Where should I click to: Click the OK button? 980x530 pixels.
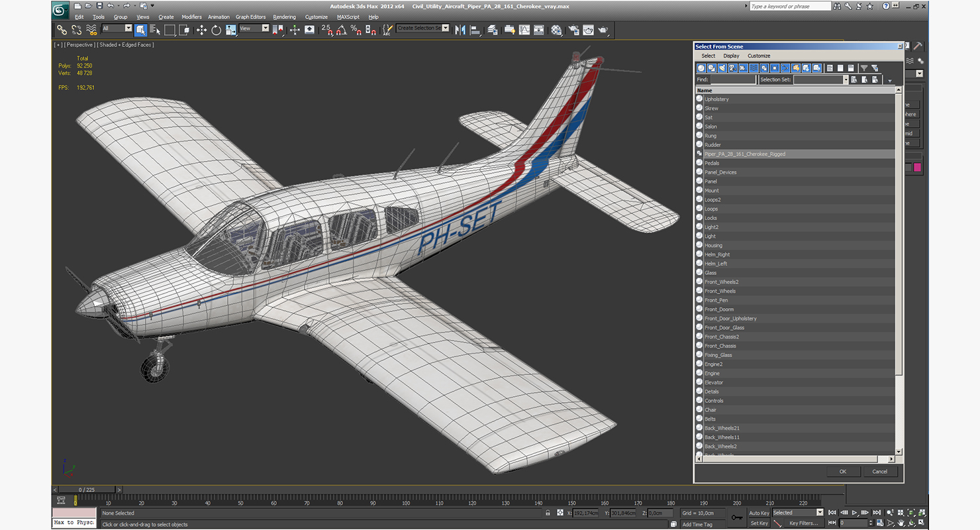(x=843, y=472)
